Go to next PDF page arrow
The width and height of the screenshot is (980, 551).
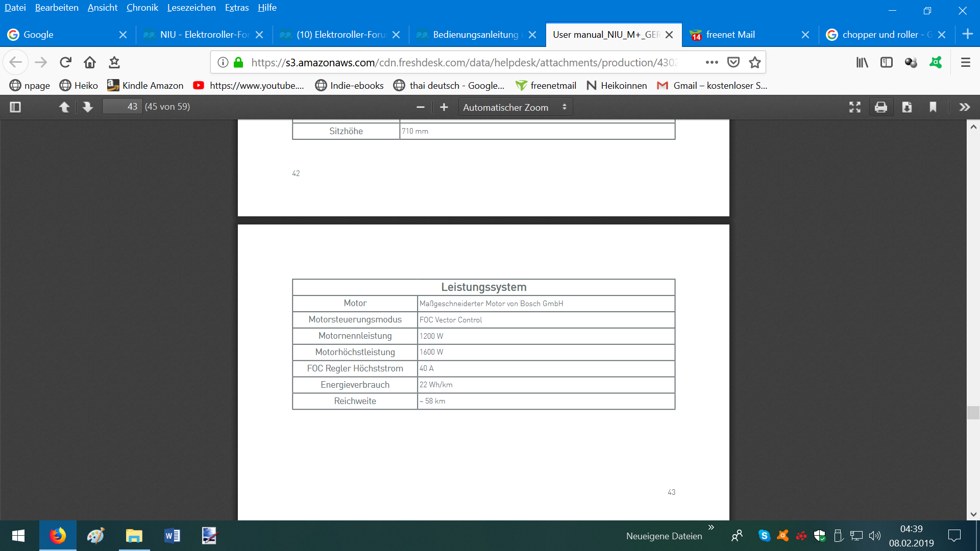pyautogui.click(x=88, y=107)
